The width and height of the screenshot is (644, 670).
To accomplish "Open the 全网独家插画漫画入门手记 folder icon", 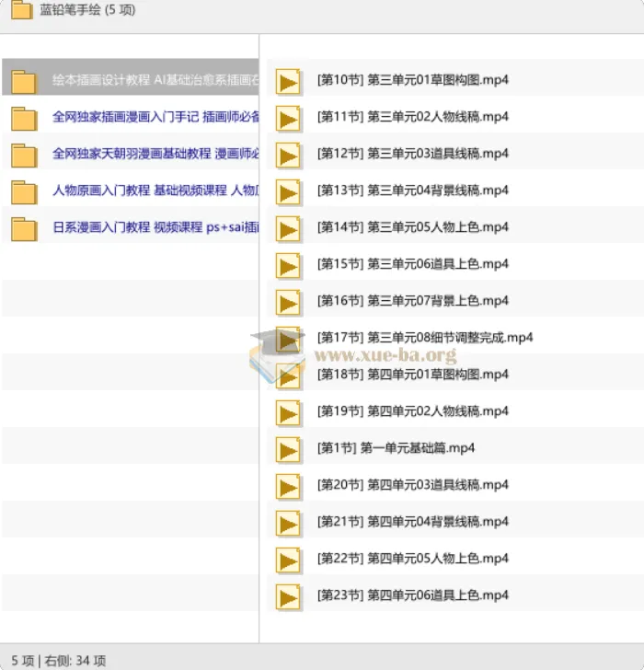I will (24, 119).
